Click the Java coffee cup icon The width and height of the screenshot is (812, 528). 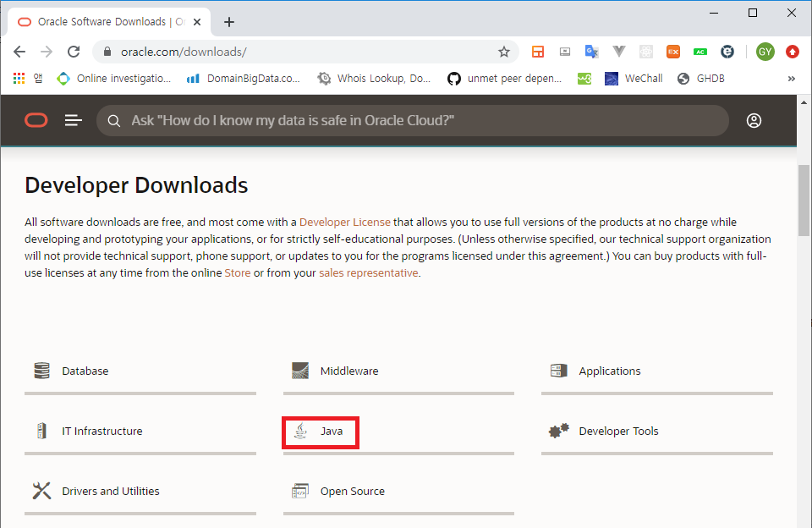tap(300, 431)
